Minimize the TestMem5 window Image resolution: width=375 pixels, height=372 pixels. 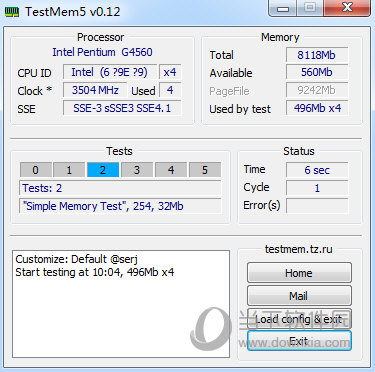[283, 8]
